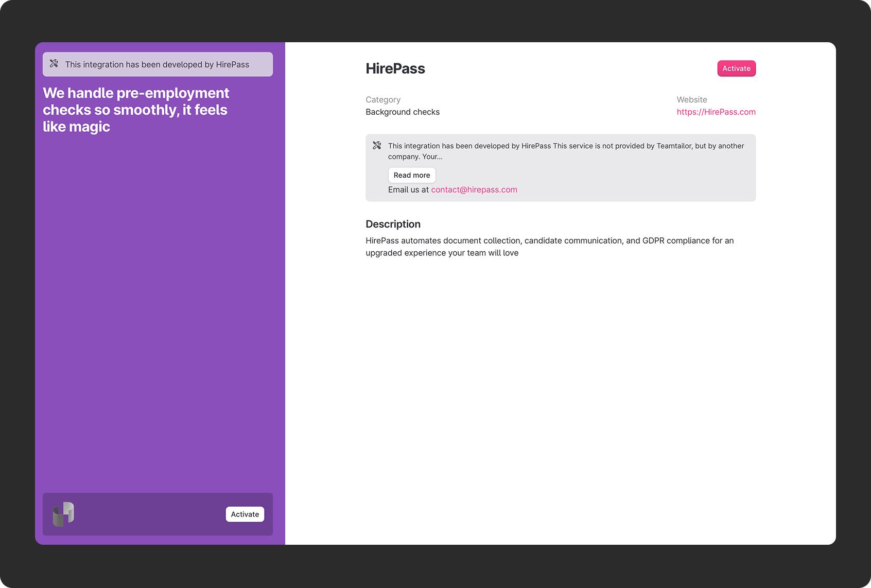
Task: Click the 'Email us at' text
Action: tap(408, 189)
